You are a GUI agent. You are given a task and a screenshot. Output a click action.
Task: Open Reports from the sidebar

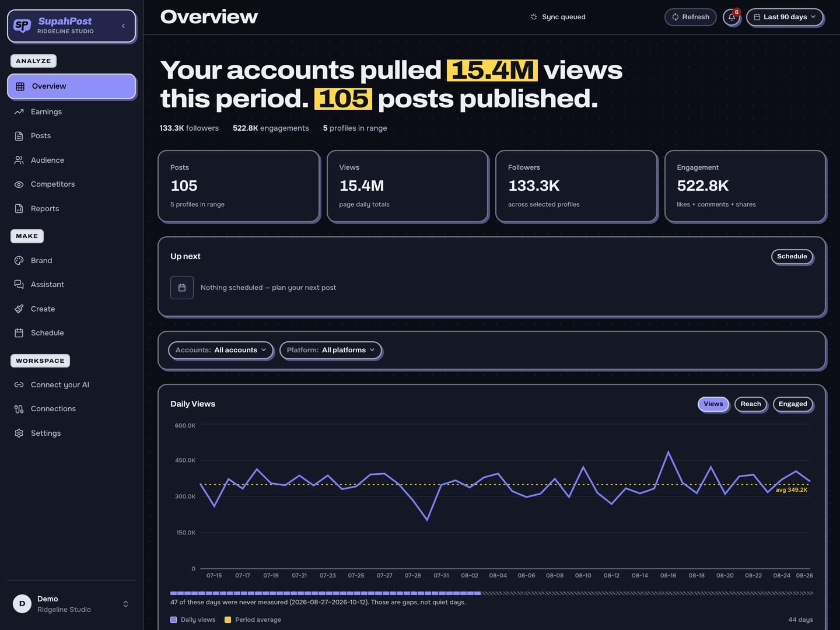(x=71, y=209)
